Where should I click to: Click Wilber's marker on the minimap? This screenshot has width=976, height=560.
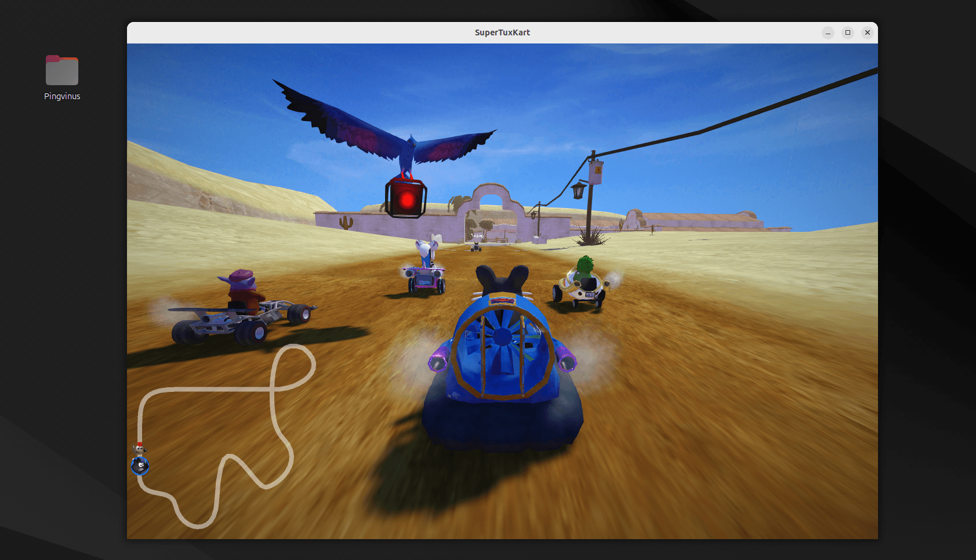(x=139, y=449)
